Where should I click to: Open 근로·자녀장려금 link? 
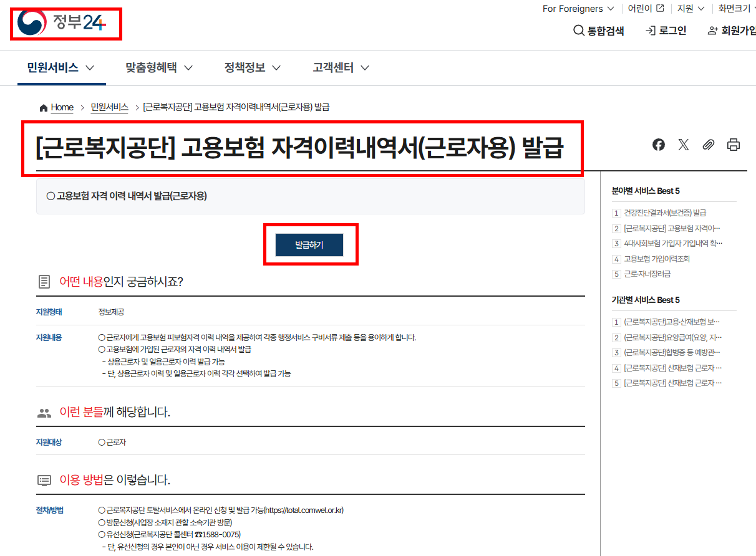point(647,274)
